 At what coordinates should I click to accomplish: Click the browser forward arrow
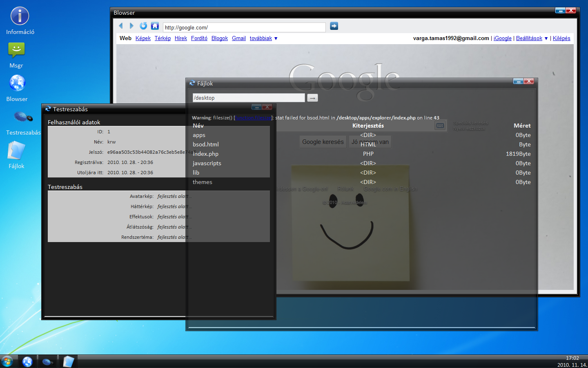[131, 26]
